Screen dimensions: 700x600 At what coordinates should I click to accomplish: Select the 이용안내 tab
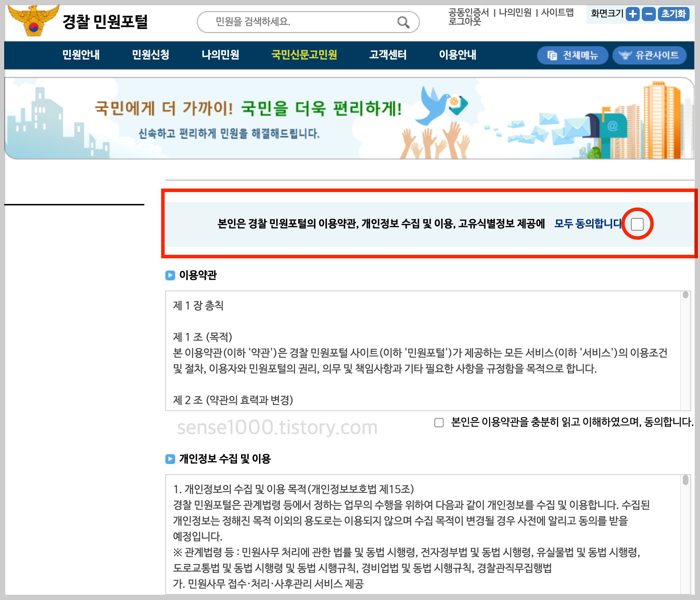pos(458,55)
